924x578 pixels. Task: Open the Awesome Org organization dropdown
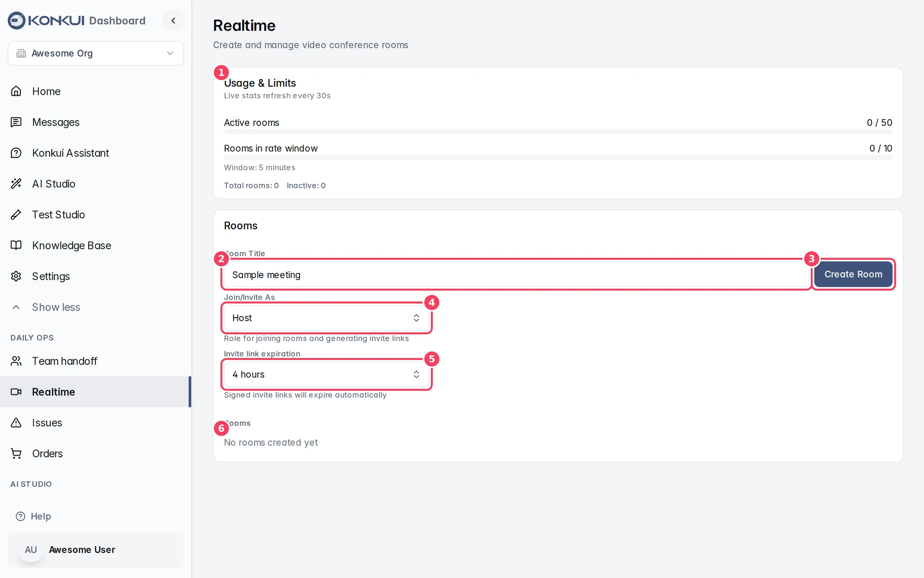click(x=95, y=53)
